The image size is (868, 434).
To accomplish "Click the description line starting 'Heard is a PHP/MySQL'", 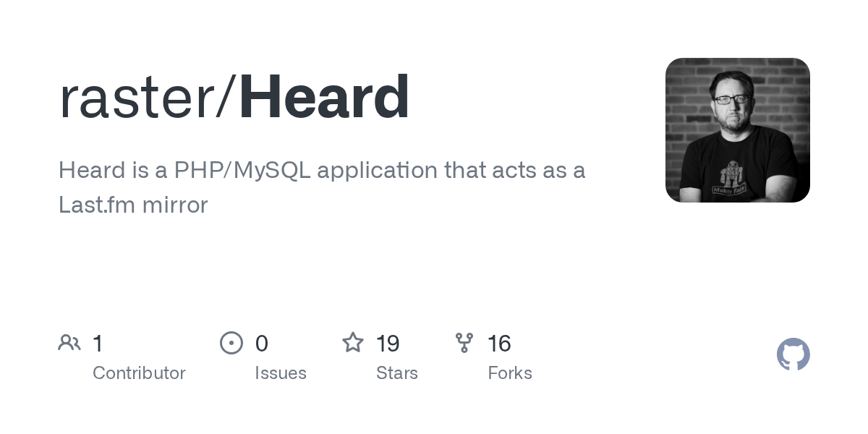I will (322, 171).
